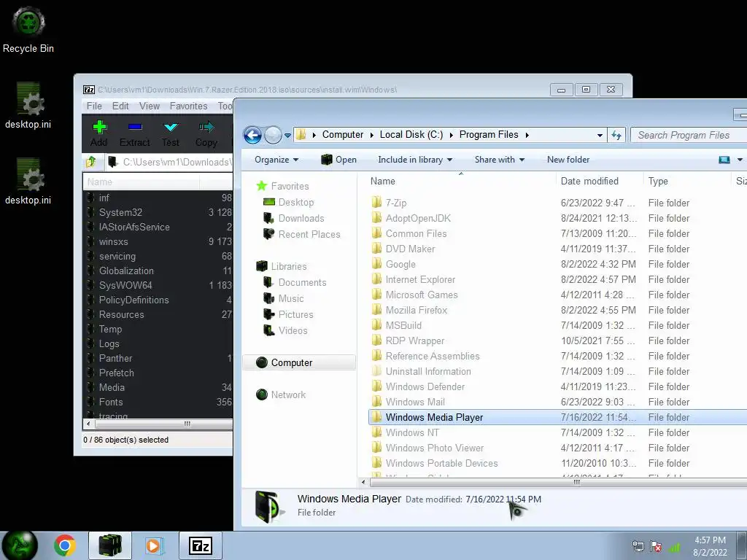This screenshot has width=747, height=560.
Task: Go up one folder in 7-Zip
Action: [91, 162]
